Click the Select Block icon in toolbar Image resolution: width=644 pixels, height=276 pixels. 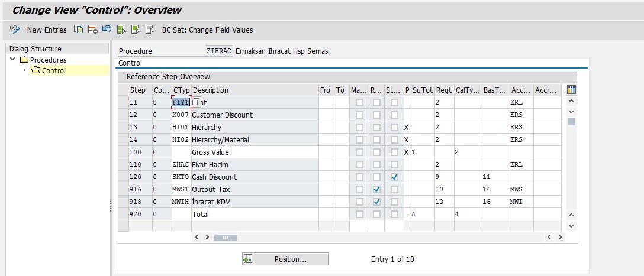136,30
